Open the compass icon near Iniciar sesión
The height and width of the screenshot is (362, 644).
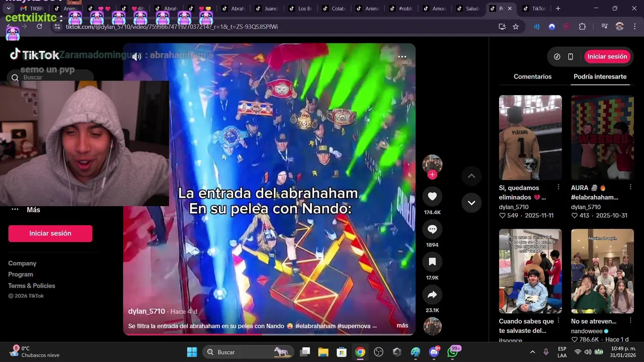(x=557, y=57)
